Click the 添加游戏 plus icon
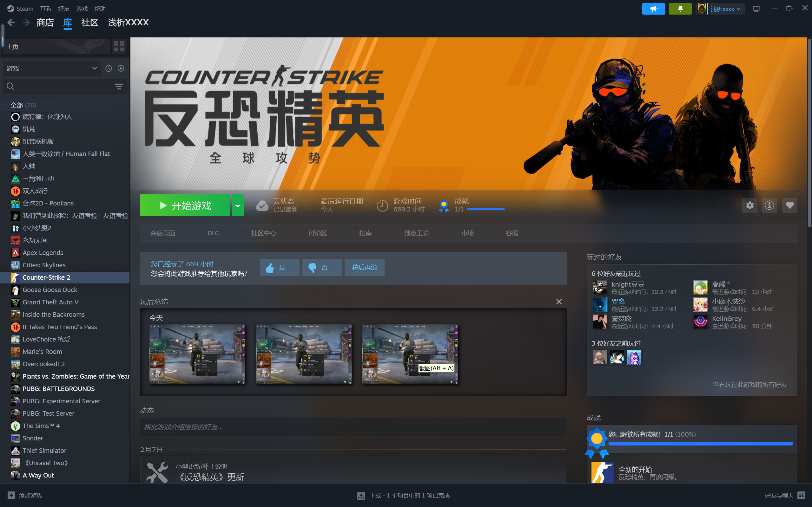Viewport: 812px width, 507px height. [x=11, y=495]
